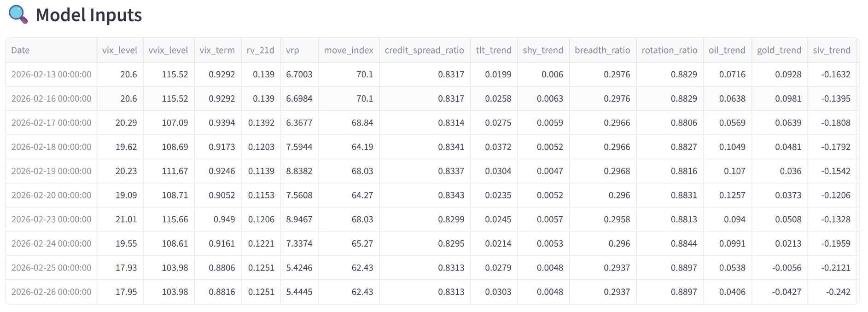This screenshot has width=868, height=312.
Task: Click vrp value 5.4445
Action: click(x=299, y=292)
